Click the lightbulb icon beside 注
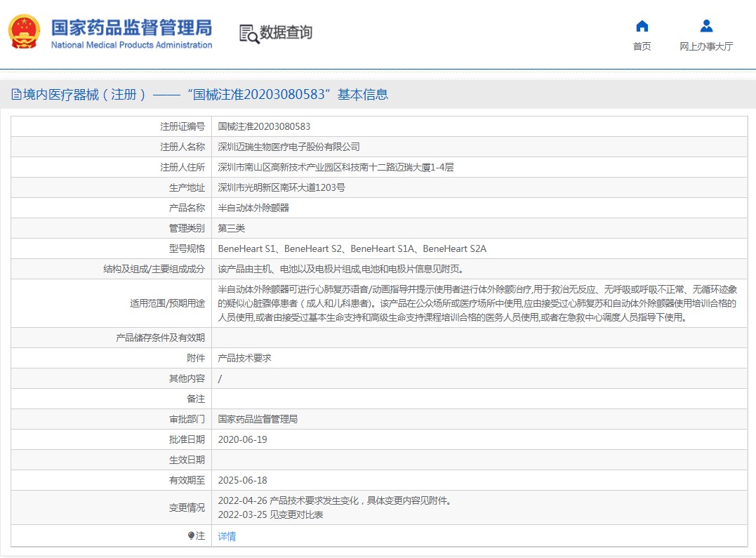The width and height of the screenshot is (756, 558). 191,536
